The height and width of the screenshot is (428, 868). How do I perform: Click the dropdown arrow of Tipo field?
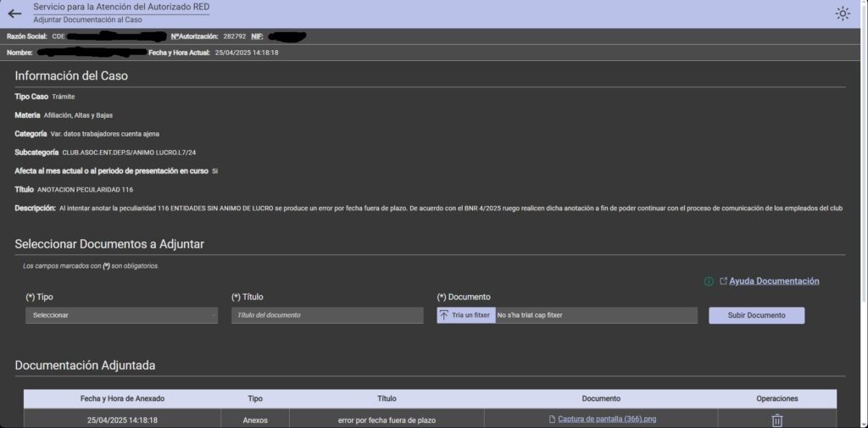coord(213,315)
